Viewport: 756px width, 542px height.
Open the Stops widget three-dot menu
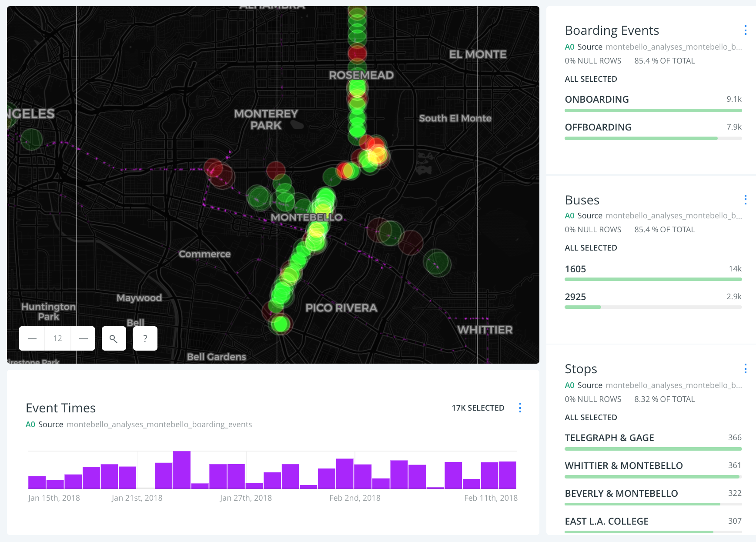[x=745, y=369]
